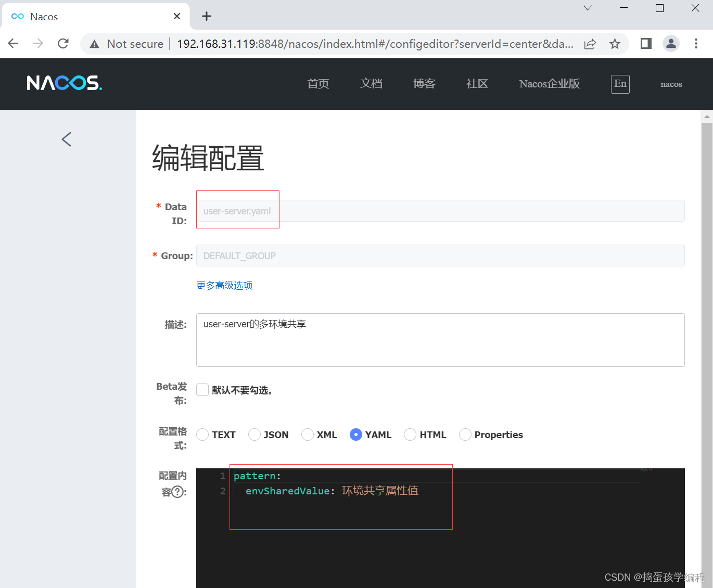Open Nacos企业版 in the top navigation
This screenshot has width=713, height=588.
(x=550, y=84)
